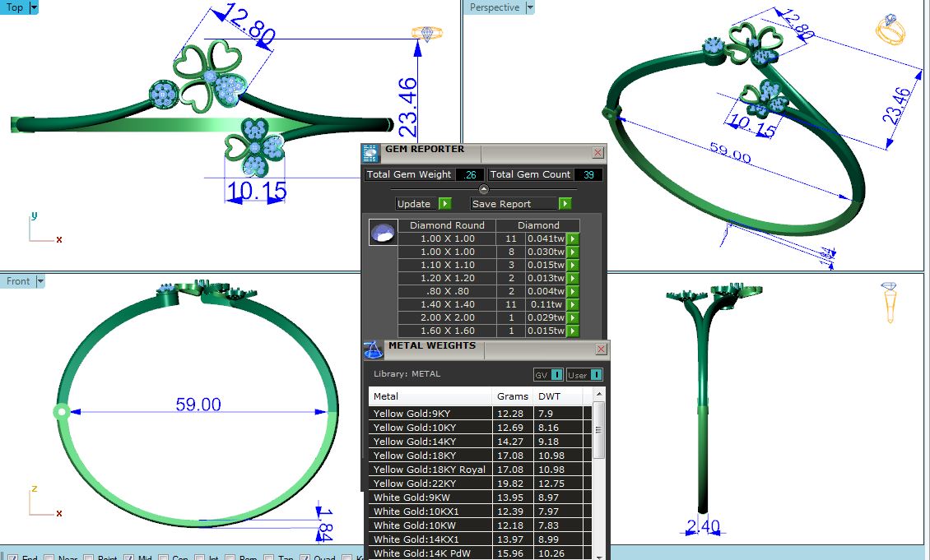
Task: Click the green arrow next to Update
Action: tap(444, 204)
